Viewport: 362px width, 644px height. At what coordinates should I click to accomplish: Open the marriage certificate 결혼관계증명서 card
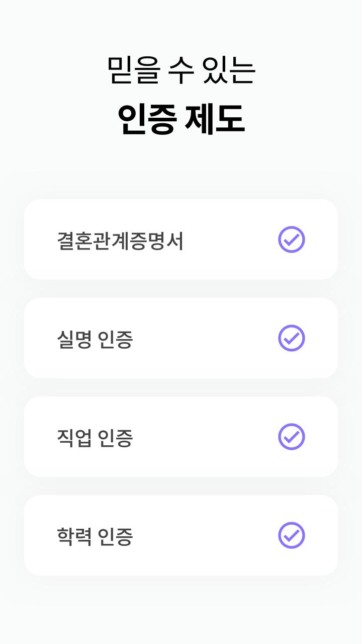[x=181, y=239]
